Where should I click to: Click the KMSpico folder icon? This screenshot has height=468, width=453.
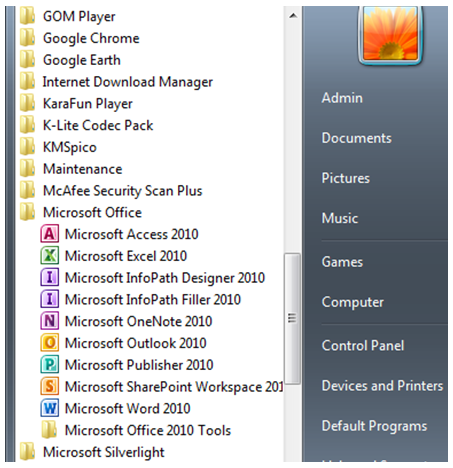[x=27, y=147]
